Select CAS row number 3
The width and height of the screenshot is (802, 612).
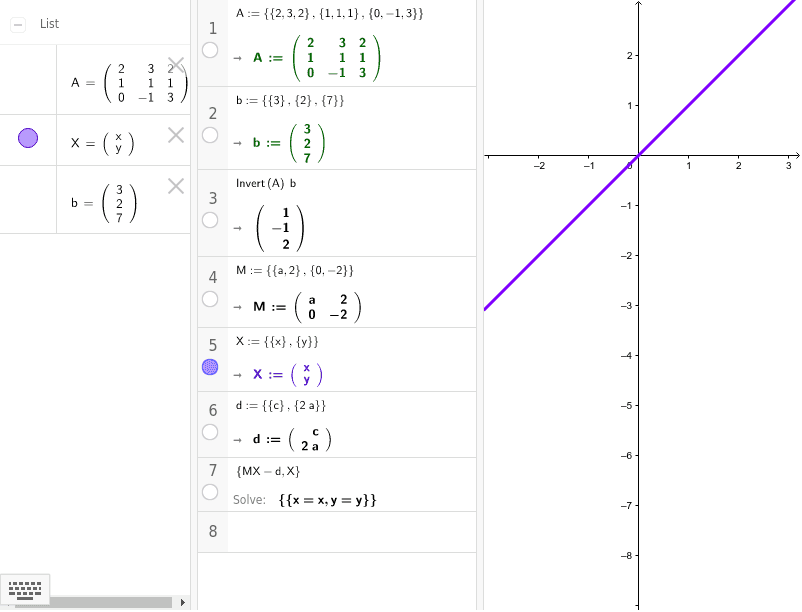(213, 198)
